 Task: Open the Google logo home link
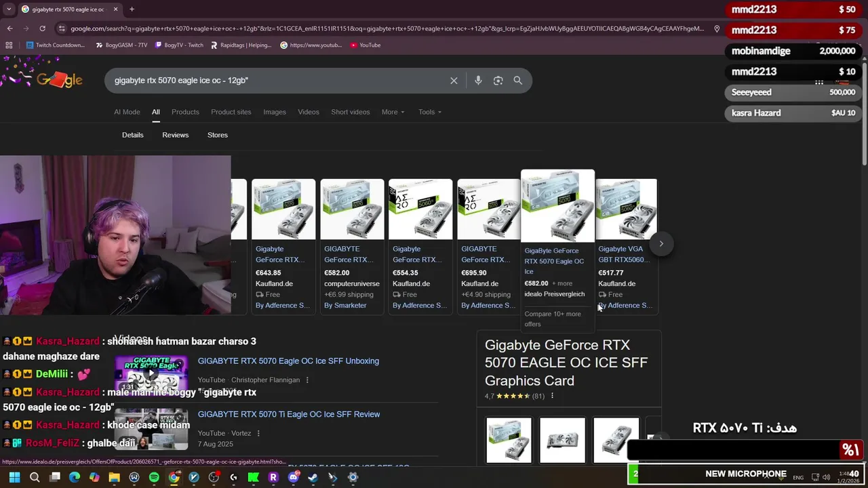click(x=60, y=80)
